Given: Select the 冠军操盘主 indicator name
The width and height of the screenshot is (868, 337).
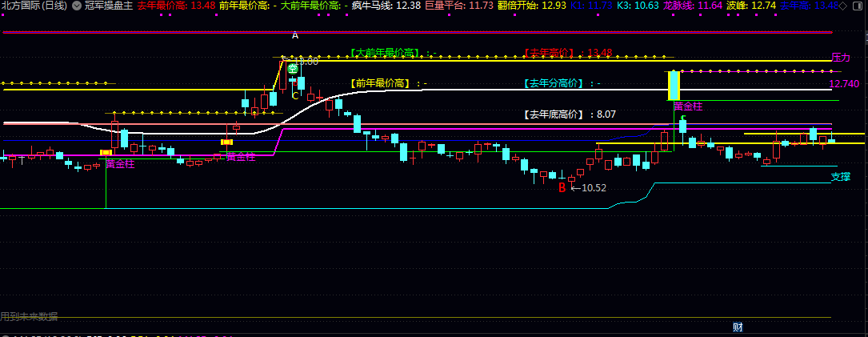Looking at the screenshot, I should (x=107, y=6).
